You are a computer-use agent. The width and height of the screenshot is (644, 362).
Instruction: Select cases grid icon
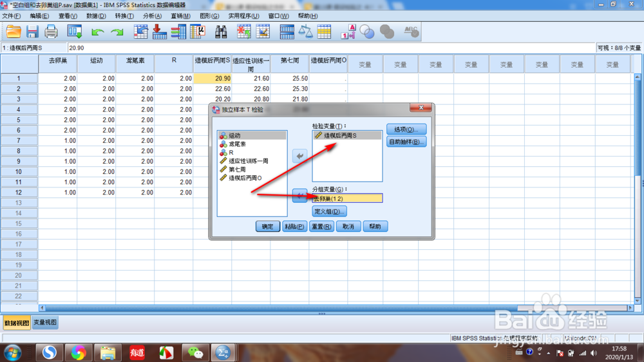click(x=324, y=32)
